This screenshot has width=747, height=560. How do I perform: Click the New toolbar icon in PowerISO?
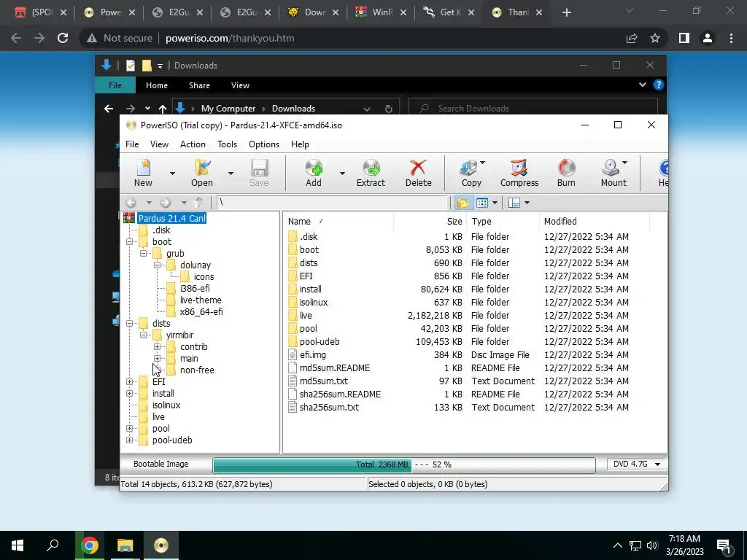click(143, 174)
